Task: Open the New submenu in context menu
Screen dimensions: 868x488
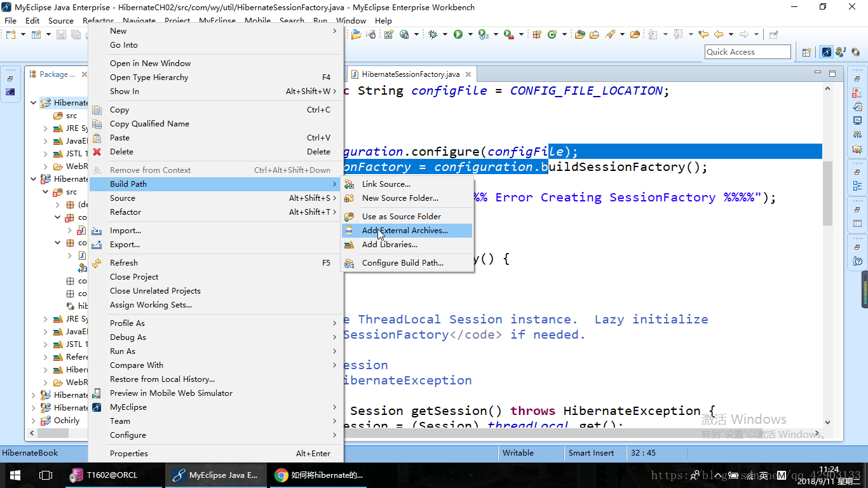Action: [215, 31]
